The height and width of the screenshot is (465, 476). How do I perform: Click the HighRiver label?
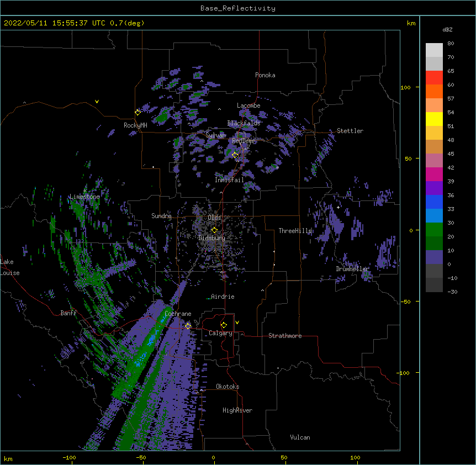pyautogui.click(x=237, y=410)
